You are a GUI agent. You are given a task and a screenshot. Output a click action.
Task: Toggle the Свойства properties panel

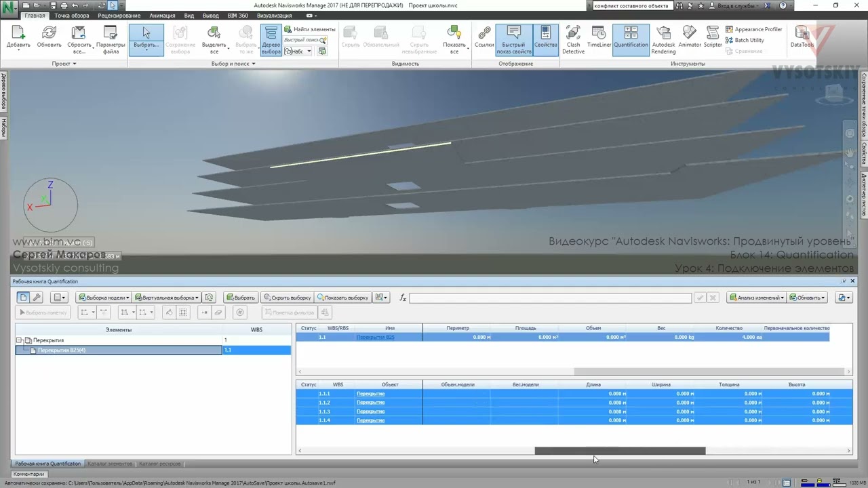[x=545, y=39]
